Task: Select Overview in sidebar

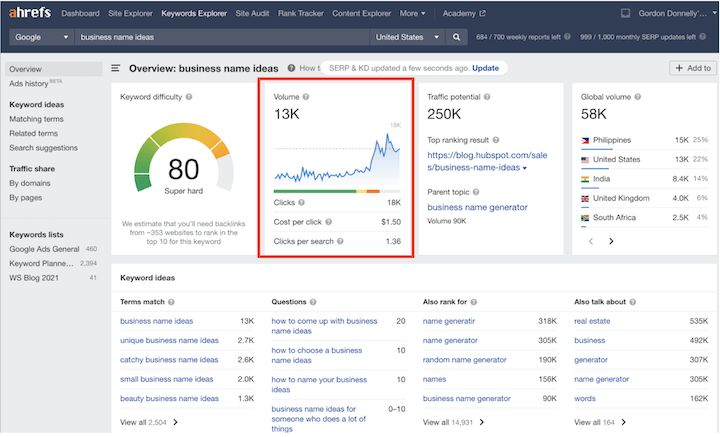Action: [53, 69]
